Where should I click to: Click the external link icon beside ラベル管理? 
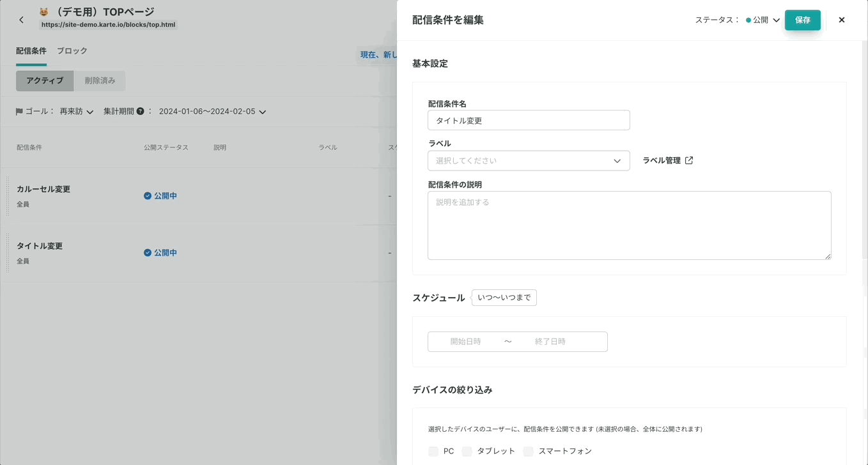(x=689, y=160)
